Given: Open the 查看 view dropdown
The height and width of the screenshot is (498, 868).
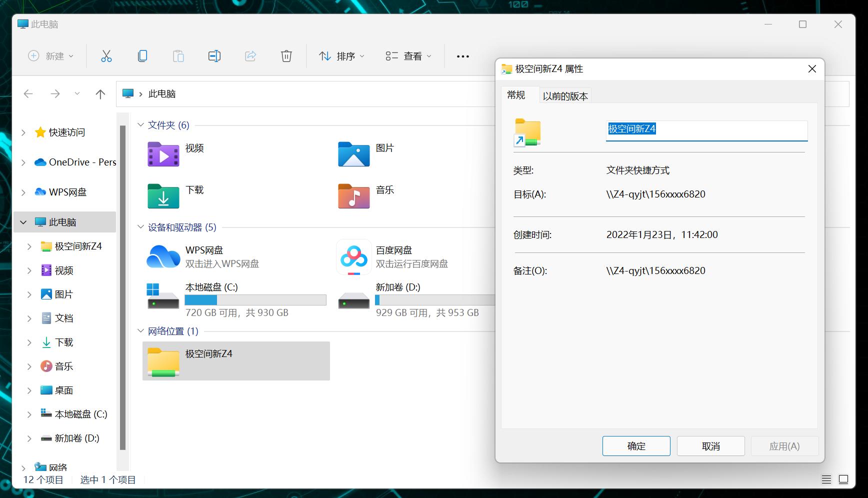Looking at the screenshot, I should (x=408, y=56).
